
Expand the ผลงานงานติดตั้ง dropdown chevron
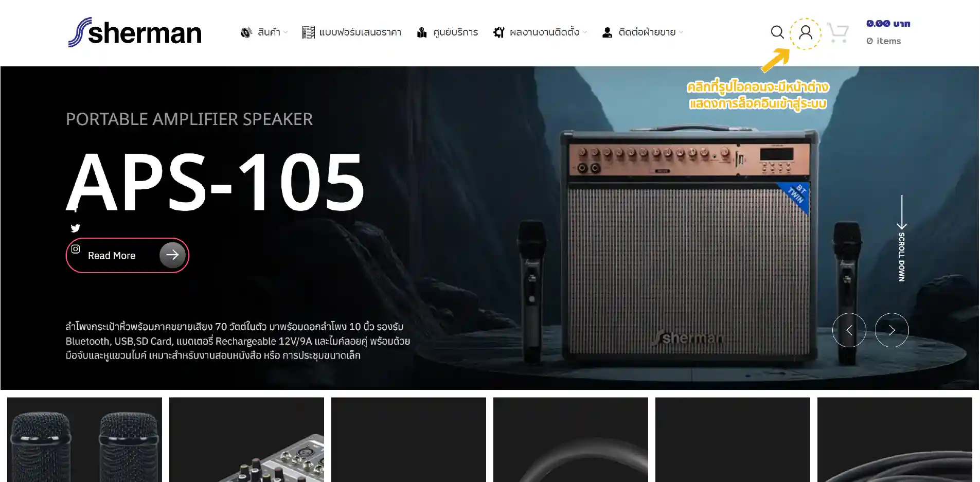pyautogui.click(x=585, y=32)
